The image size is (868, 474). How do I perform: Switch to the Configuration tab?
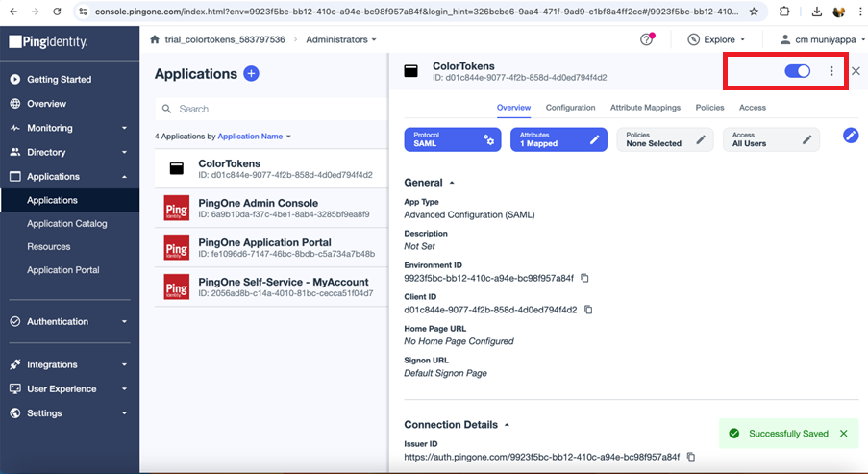pyautogui.click(x=570, y=108)
